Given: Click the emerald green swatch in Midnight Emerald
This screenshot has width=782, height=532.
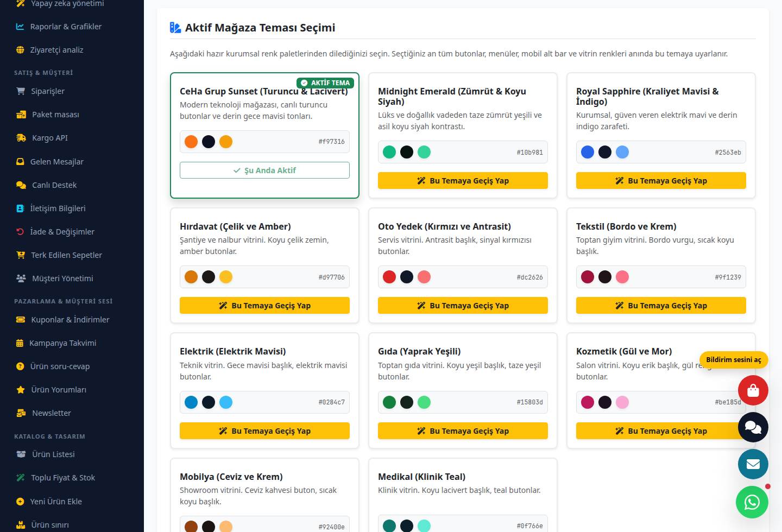Looking at the screenshot, I should (x=389, y=152).
